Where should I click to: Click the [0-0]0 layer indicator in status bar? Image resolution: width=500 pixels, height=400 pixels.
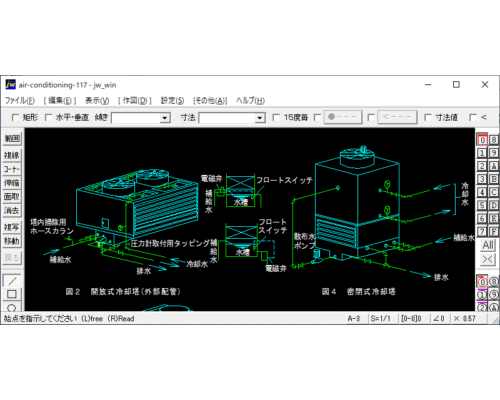[x=411, y=318]
